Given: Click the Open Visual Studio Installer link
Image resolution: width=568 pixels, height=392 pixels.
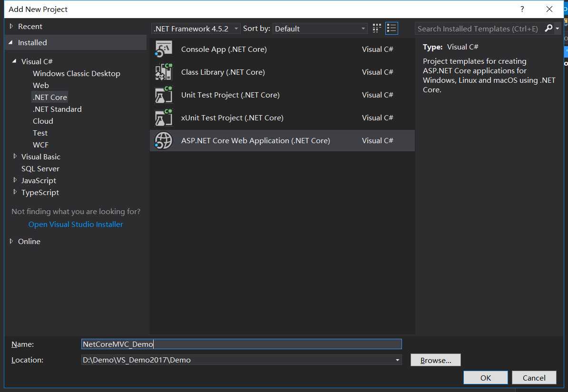Looking at the screenshot, I should (76, 224).
